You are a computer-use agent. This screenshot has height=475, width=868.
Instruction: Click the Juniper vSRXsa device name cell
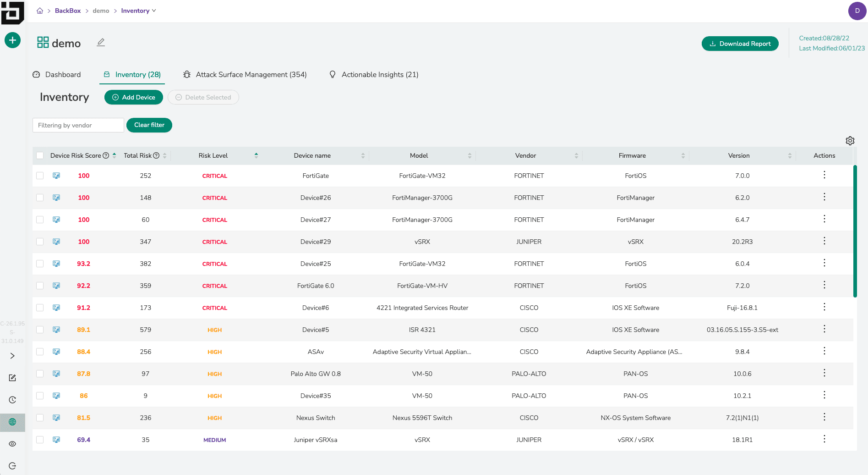pyautogui.click(x=316, y=440)
